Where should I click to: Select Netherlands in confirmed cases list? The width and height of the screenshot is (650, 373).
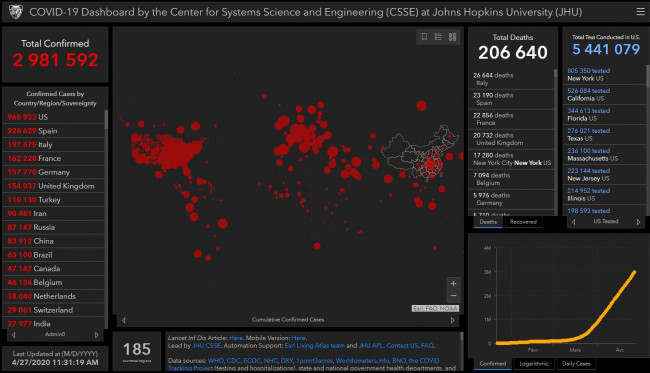(x=54, y=296)
